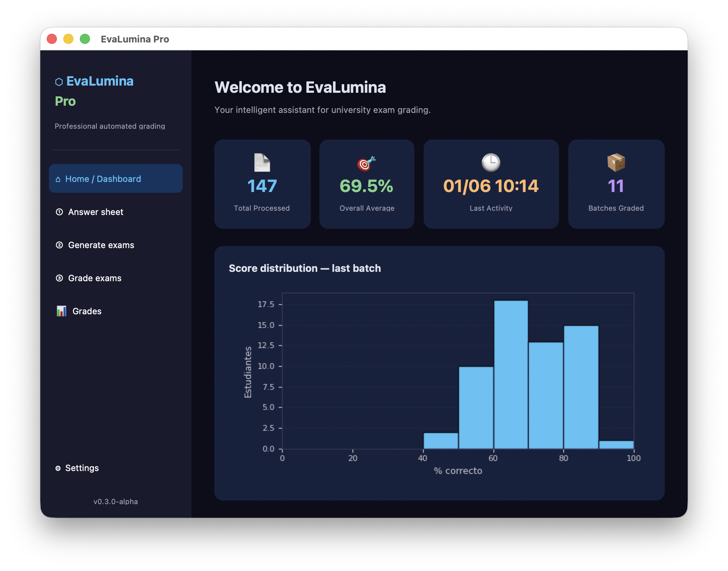The image size is (728, 571).
Task: Open Home / Dashboard page
Action: point(115,178)
